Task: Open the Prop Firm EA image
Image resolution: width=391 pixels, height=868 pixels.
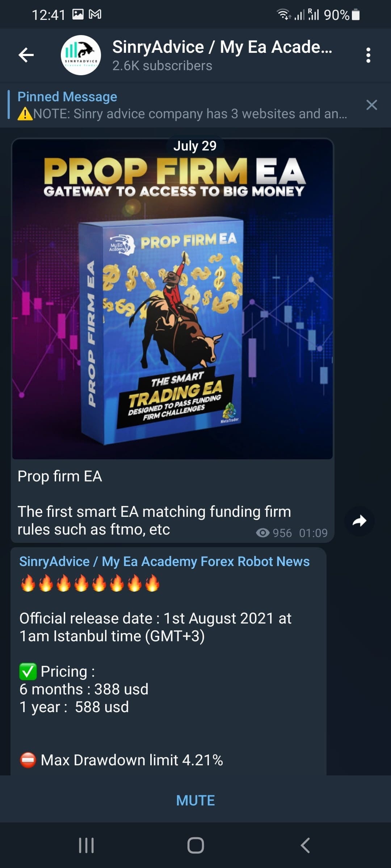Action: [x=172, y=299]
